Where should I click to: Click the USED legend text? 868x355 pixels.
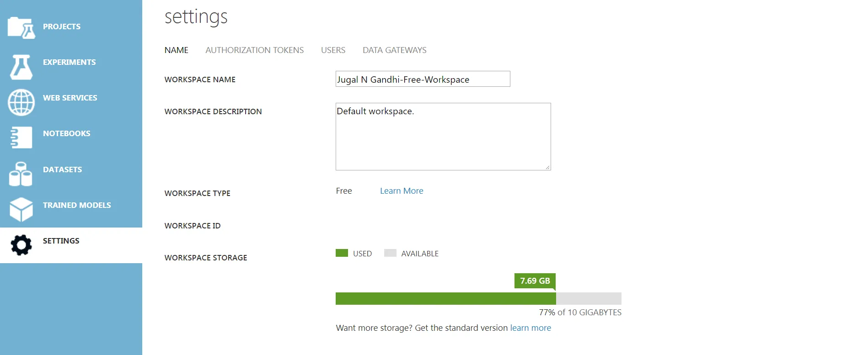363,254
